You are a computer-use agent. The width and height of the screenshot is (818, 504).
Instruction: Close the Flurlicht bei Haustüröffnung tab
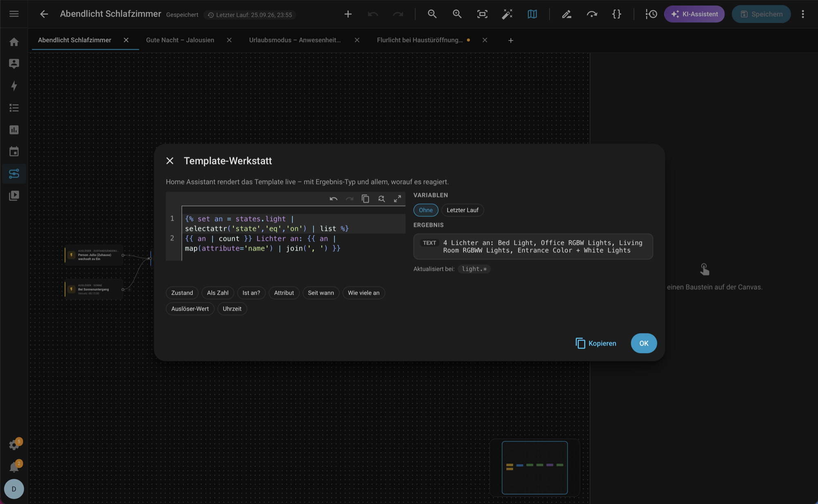tap(485, 40)
